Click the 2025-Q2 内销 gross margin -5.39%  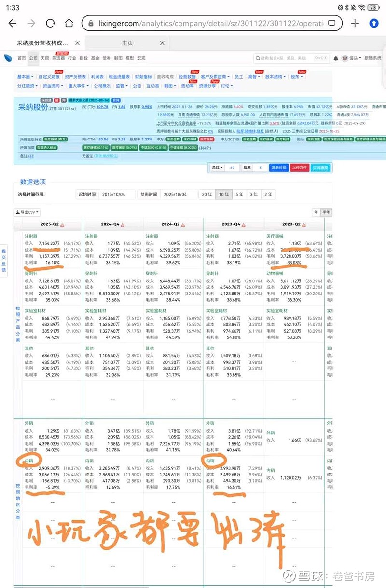[53, 487]
